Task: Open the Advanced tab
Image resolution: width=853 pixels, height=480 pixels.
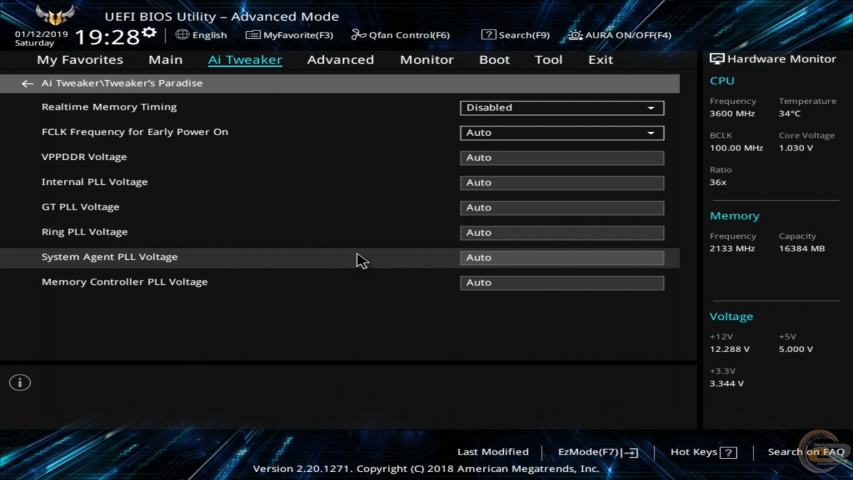Action: pos(341,60)
